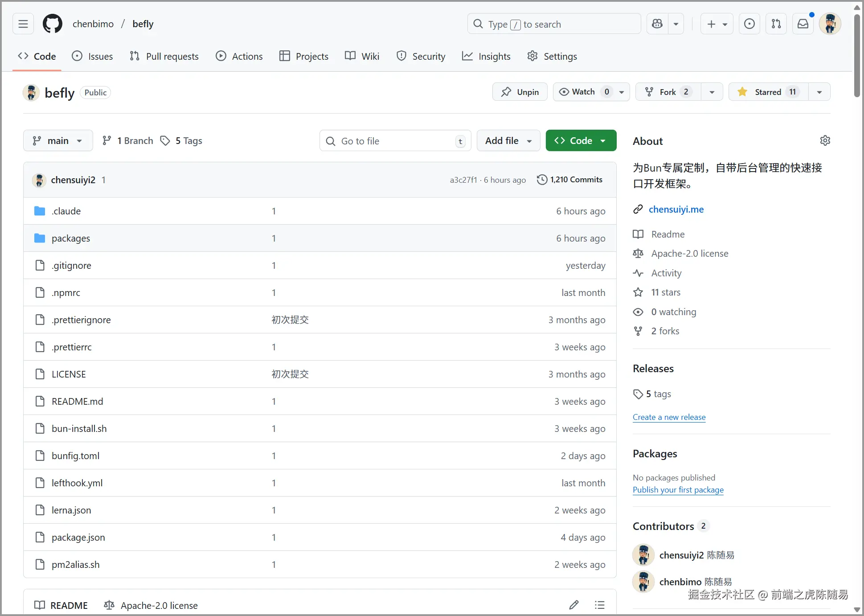Expand the main branch dropdown
The width and height of the screenshot is (864, 616).
click(x=58, y=141)
